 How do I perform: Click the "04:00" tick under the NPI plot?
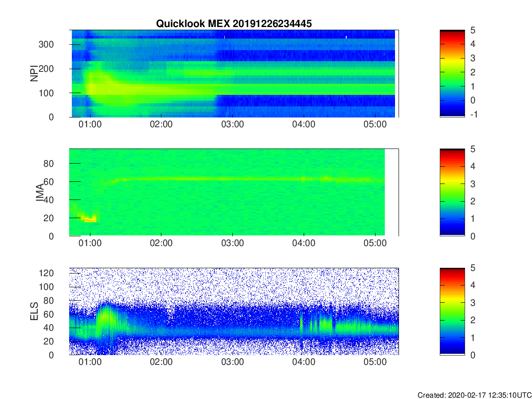pos(304,124)
